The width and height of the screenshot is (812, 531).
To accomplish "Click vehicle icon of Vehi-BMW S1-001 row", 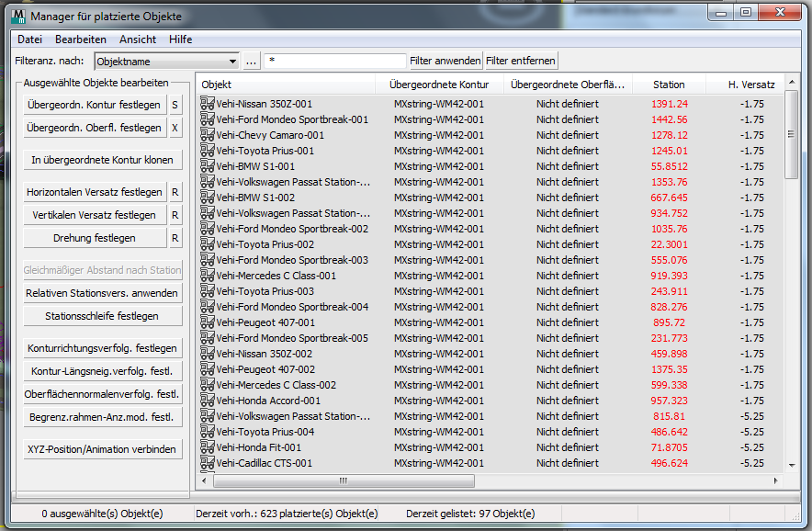I will point(208,165).
